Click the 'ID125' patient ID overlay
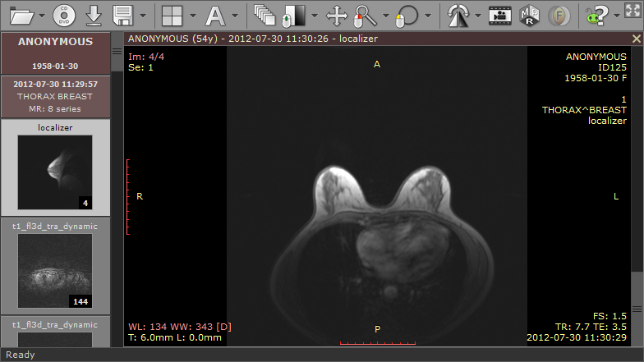Viewport: 644px width, 362px height. click(x=612, y=67)
